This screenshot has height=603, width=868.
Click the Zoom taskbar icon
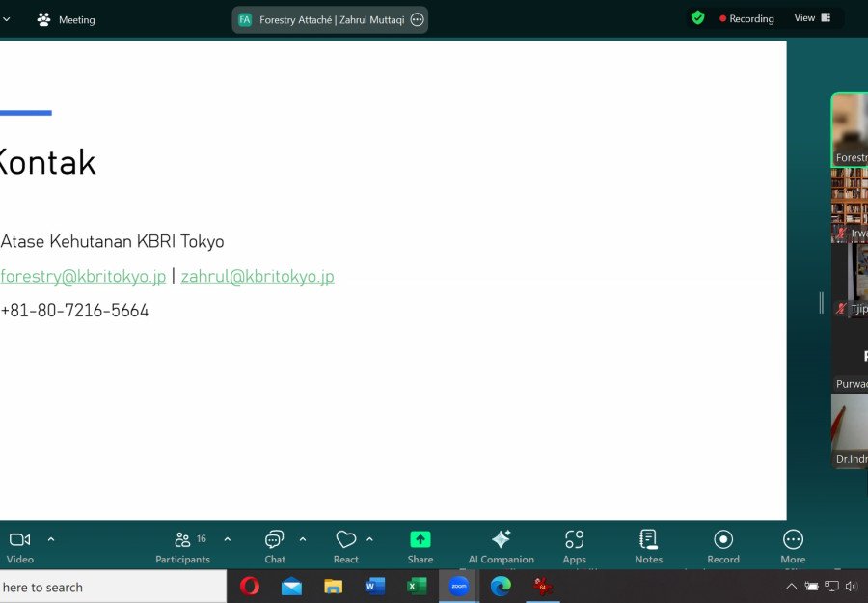459,587
